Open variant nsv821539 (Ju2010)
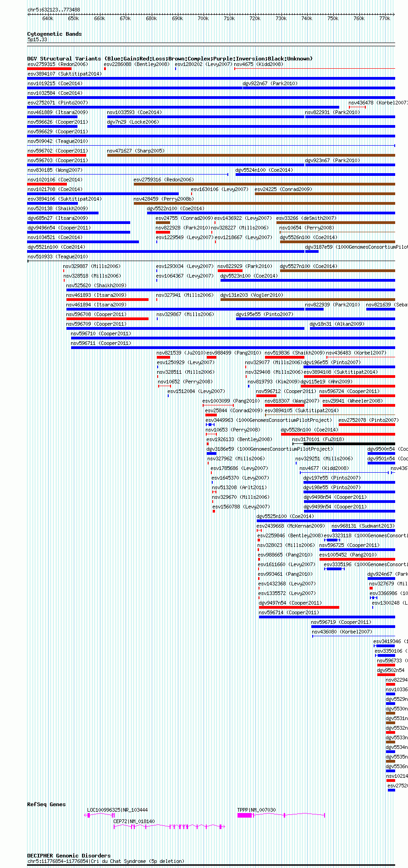408x868 pixels. (x=181, y=353)
